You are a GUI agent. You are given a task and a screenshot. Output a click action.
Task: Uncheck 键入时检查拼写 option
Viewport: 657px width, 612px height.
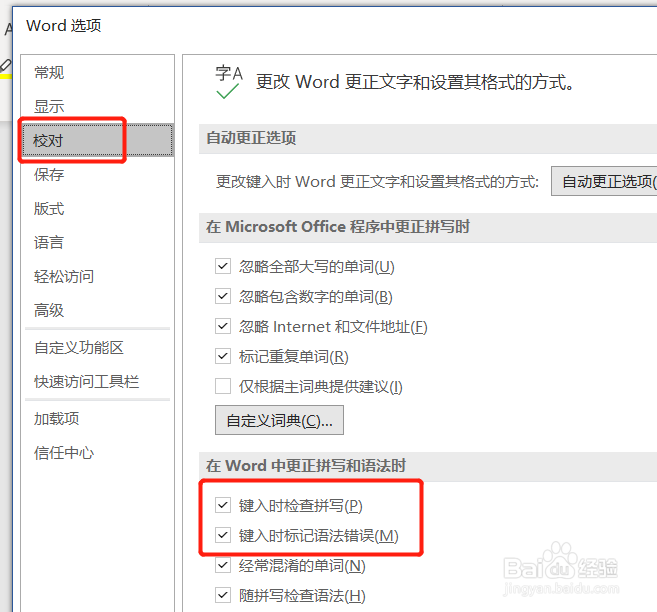point(222,505)
